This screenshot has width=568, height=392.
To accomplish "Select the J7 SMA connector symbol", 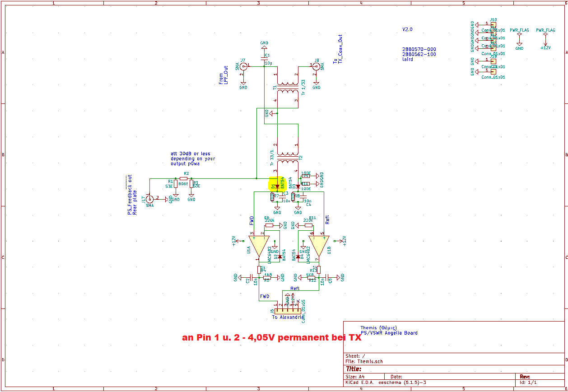I will 243,66.
